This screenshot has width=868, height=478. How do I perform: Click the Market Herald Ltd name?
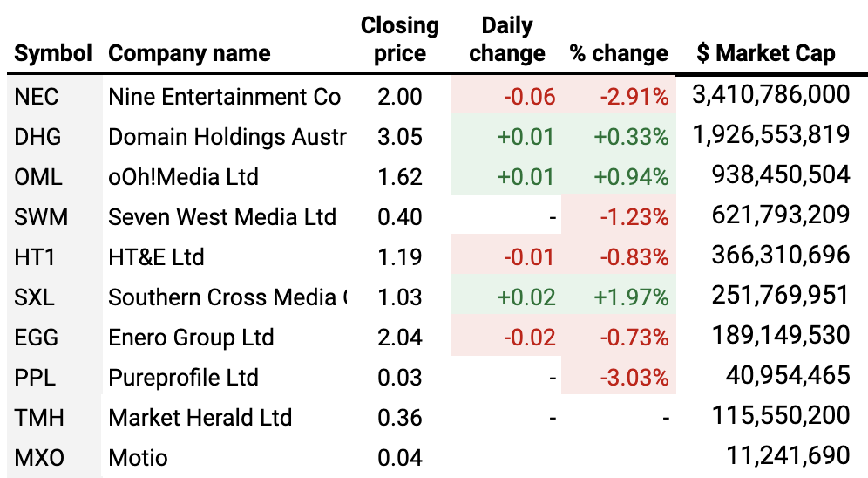(200, 418)
